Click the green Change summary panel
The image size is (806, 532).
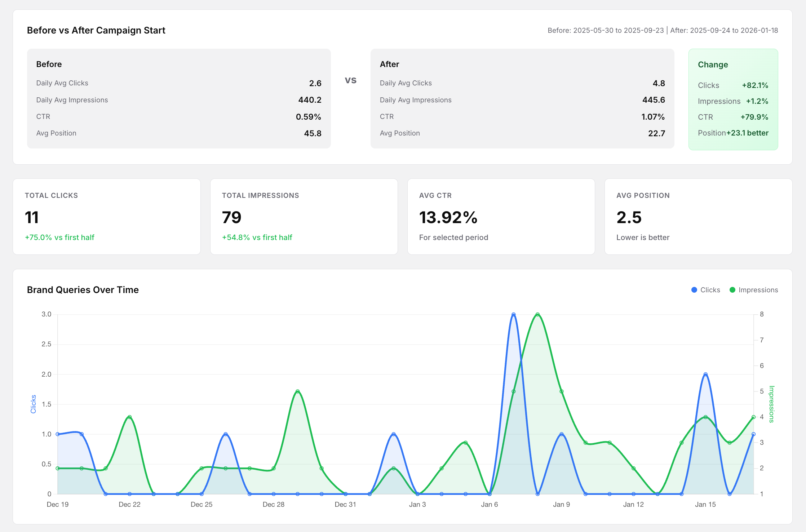point(733,99)
